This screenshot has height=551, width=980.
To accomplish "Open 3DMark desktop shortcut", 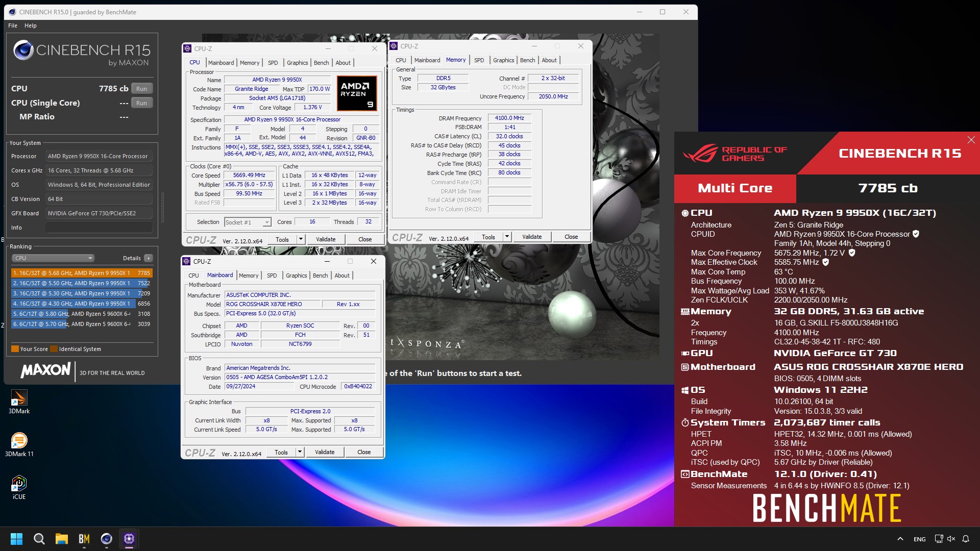I will tap(19, 402).
